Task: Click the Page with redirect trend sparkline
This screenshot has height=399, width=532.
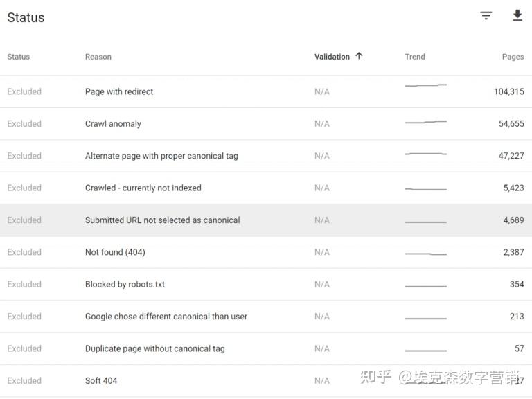Action: pyautogui.click(x=425, y=86)
